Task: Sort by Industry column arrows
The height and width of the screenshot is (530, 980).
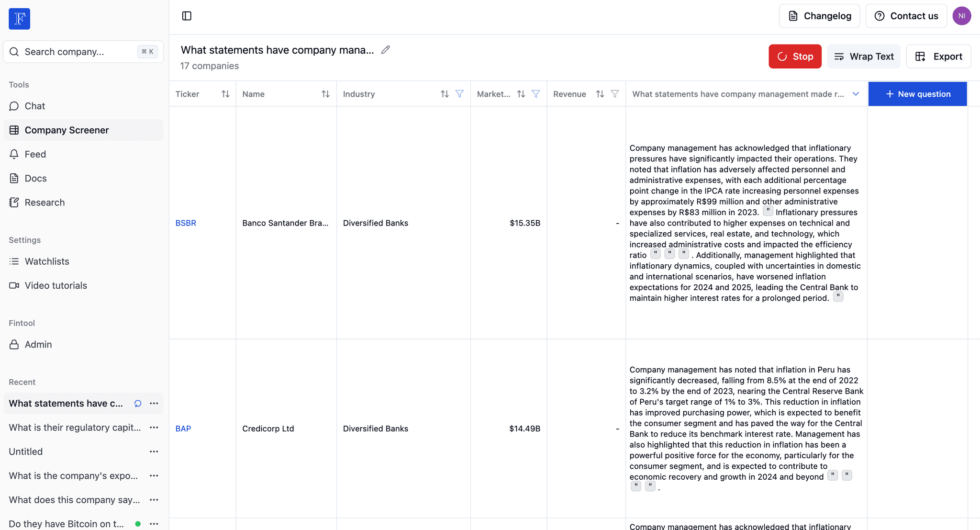Action: coord(445,94)
